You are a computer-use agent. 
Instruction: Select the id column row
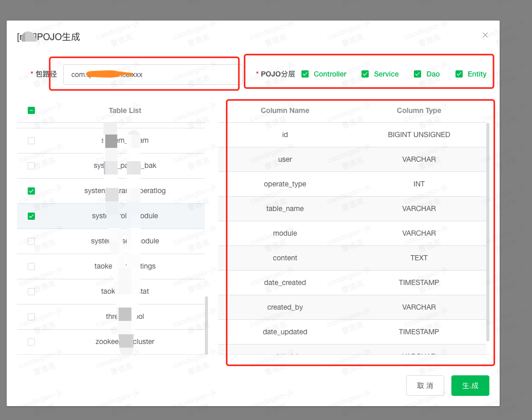tap(352, 135)
